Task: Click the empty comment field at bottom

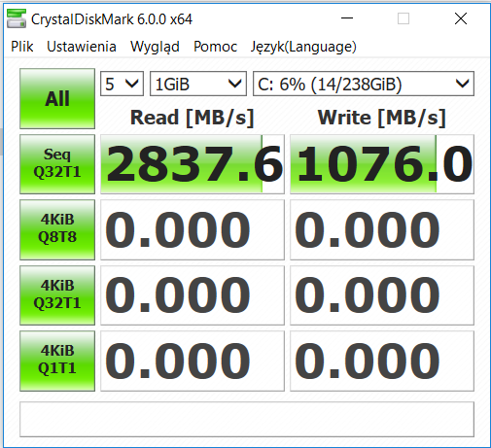Action: click(247, 419)
